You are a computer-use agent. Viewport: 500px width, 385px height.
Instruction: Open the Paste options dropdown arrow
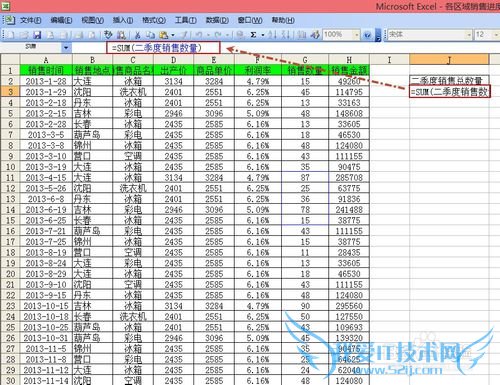173,35
